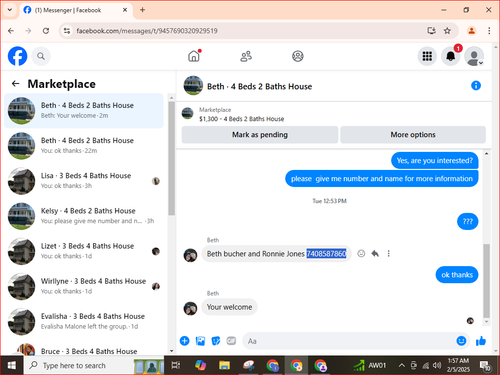The width and height of the screenshot is (500, 375).
Task: Open the Facebook menu grid icon
Action: (x=427, y=56)
